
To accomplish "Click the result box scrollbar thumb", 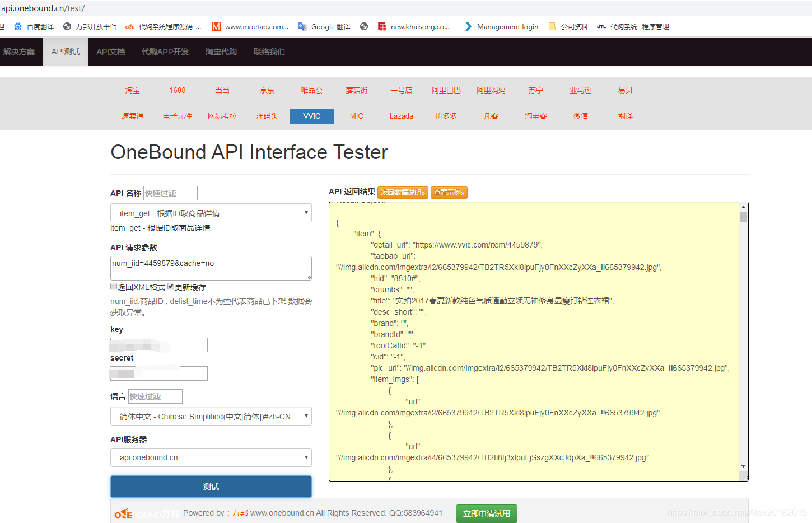I will click(743, 217).
